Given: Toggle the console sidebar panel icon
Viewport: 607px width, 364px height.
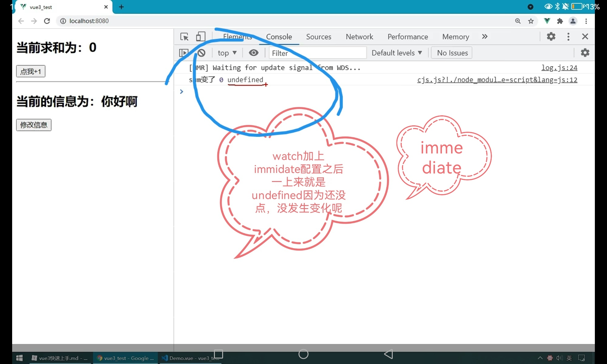Looking at the screenshot, I should [x=184, y=53].
